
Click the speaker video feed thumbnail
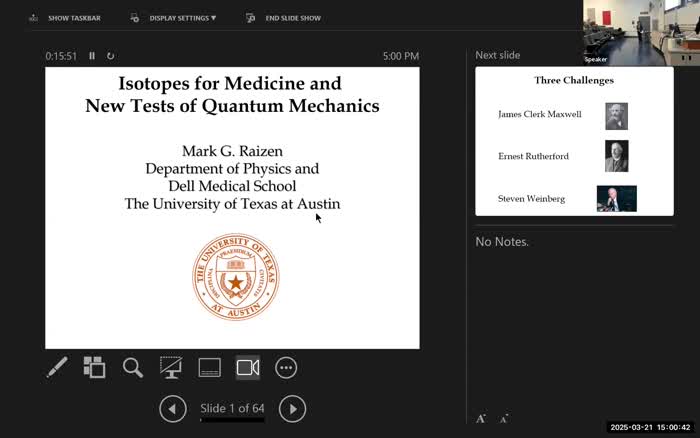pyautogui.click(x=642, y=33)
